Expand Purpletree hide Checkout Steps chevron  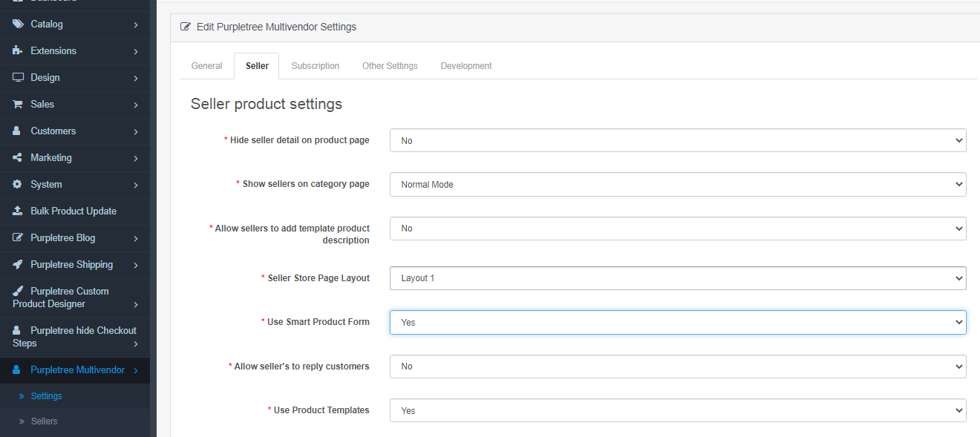[x=136, y=344]
